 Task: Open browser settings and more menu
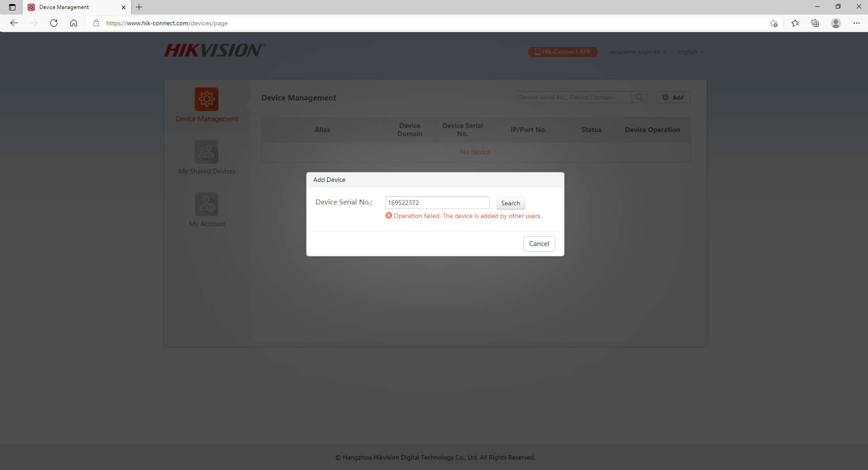[x=856, y=23]
